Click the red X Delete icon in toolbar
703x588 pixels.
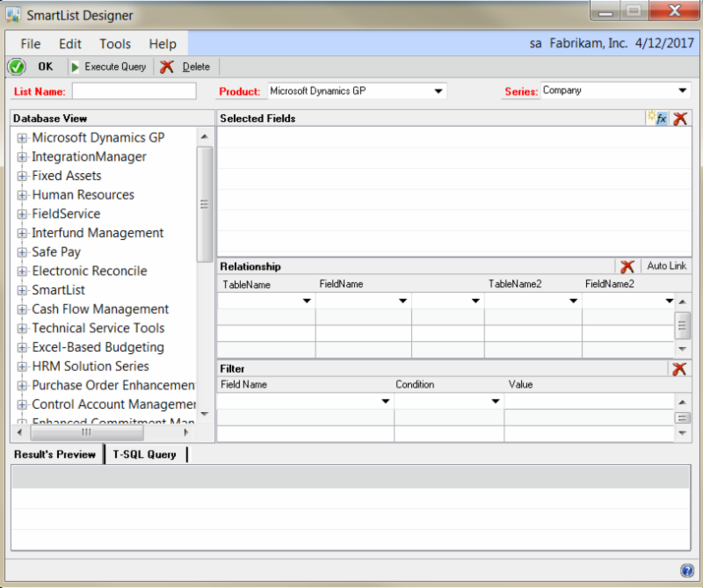(167, 67)
